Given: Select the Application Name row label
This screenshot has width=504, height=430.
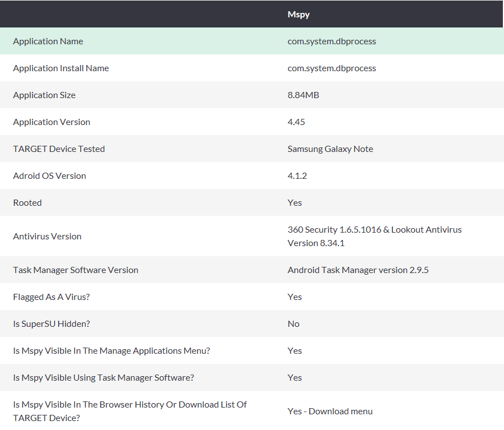Looking at the screenshot, I should coord(48,41).
